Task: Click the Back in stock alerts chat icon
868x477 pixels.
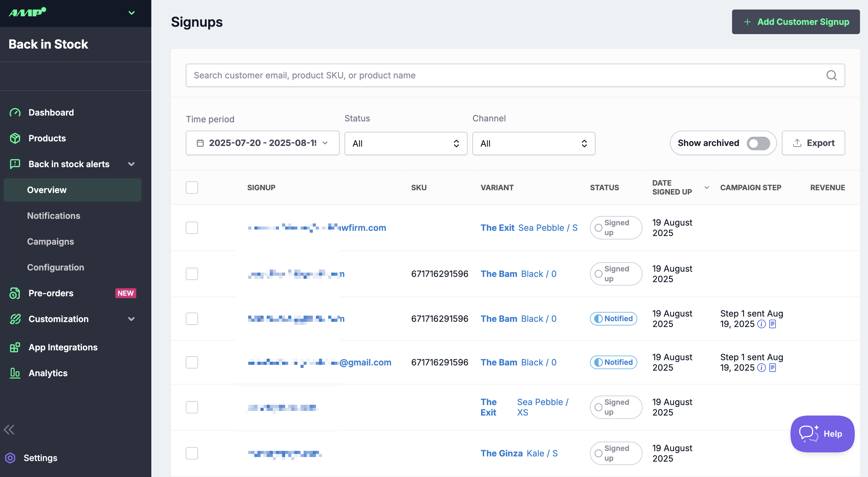Action: coord(15,164)
